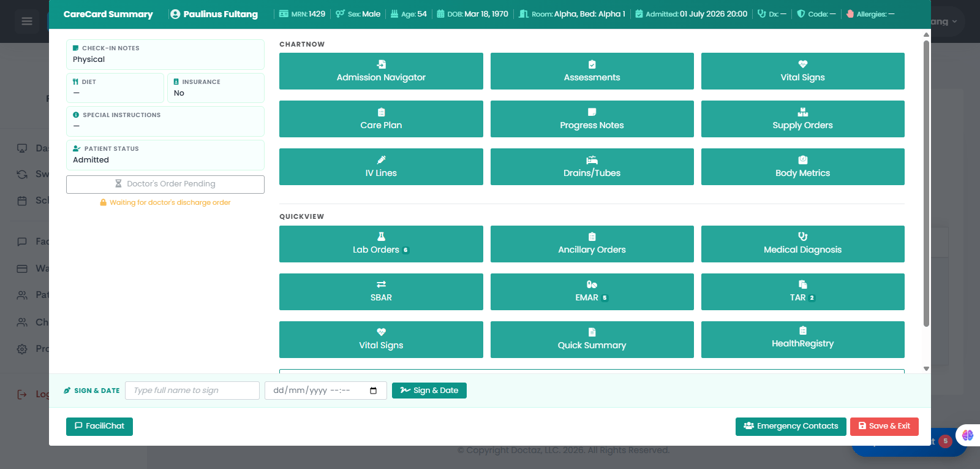Click the dialog vertical scrollbar
The image size is (980, 469).
(x=926, y=183)
